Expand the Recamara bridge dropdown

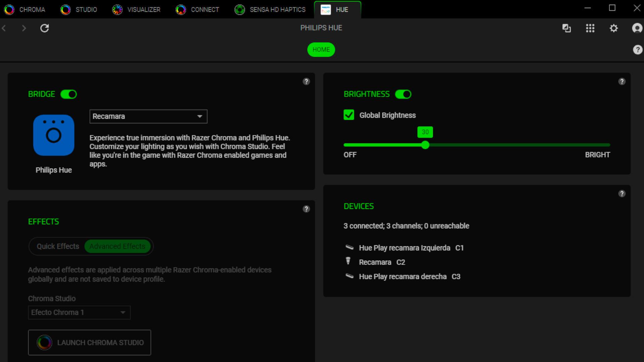(148, 116)
